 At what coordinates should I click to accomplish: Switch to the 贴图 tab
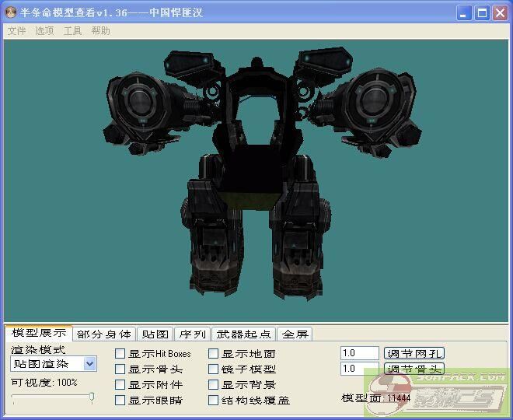154,334
